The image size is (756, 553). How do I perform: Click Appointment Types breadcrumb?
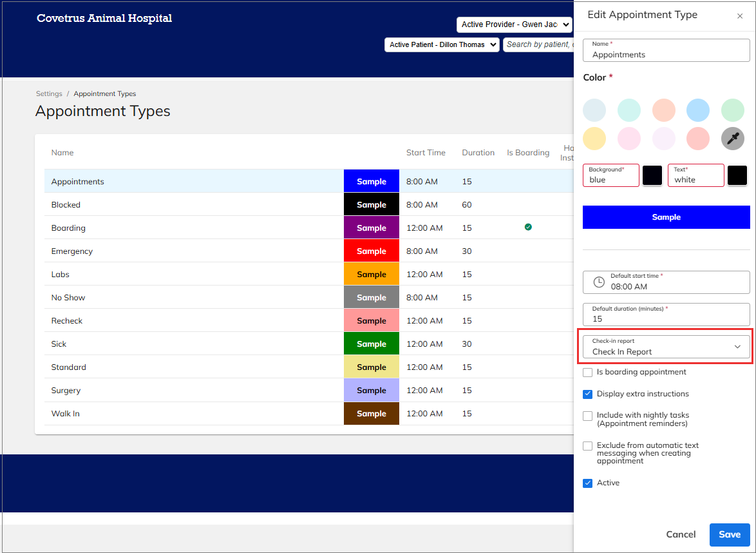[104, 93]
